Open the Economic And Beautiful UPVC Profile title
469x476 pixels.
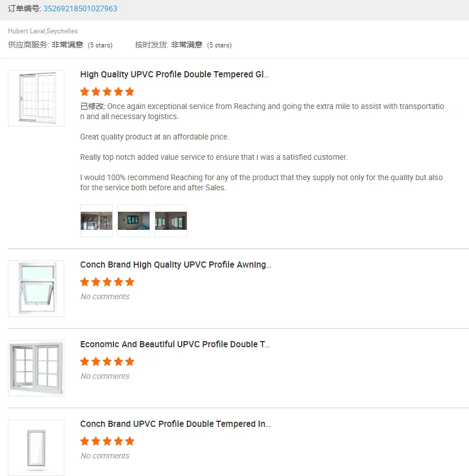(175, 344)
